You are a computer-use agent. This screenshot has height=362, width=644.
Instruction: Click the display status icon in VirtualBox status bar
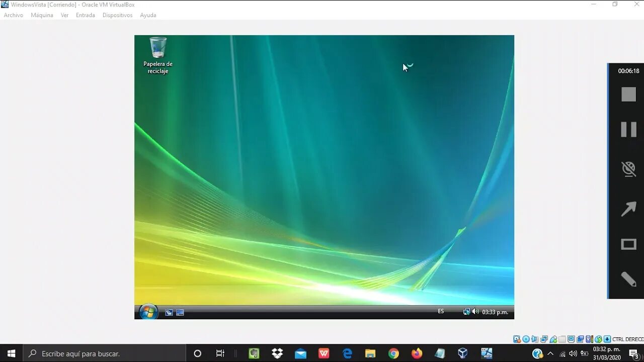tap(571, 339)
